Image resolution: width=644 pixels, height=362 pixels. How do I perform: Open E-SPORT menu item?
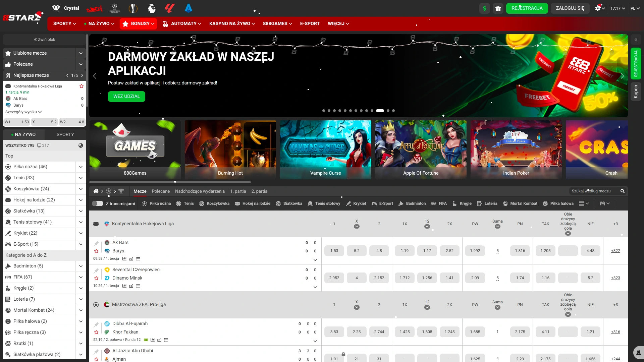(310, 23)
